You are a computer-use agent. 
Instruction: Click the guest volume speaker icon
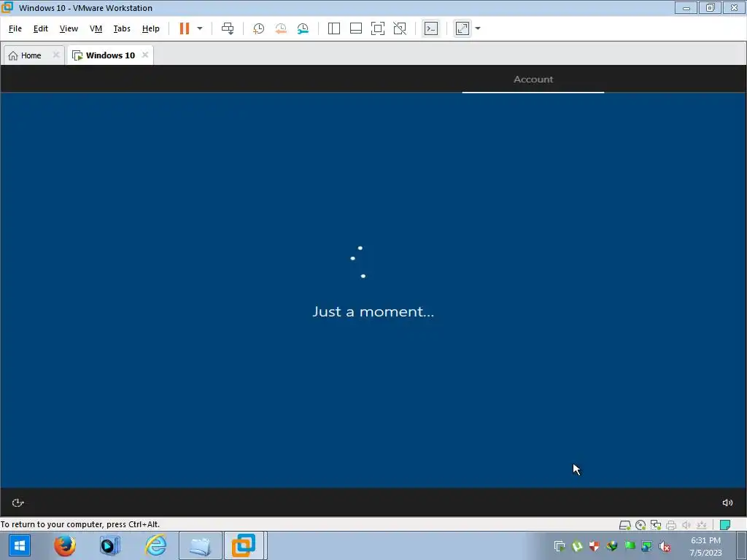(x=727, y=503)
